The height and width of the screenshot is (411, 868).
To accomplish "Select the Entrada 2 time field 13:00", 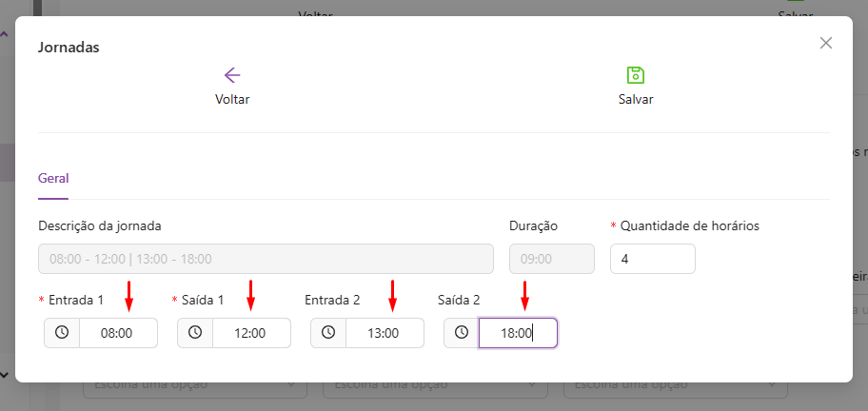I will point(385,333).
